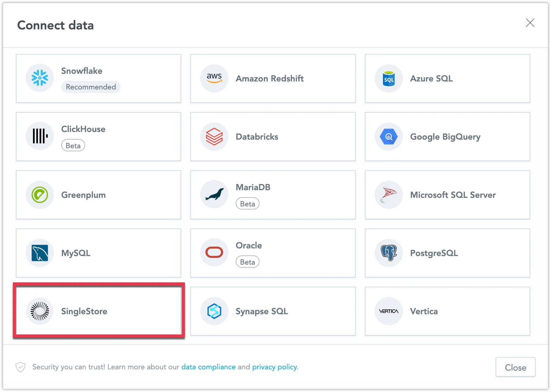The height and width of the screenshot is (392, 551).
Task: Select the MariaDB seal logo
Action: pyautogui.click(x=214, y=194)
